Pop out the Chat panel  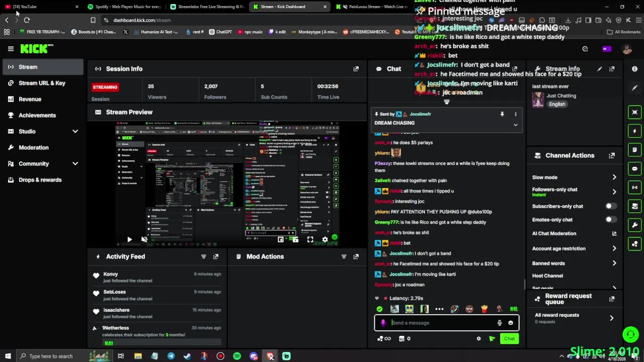(515, 69)
